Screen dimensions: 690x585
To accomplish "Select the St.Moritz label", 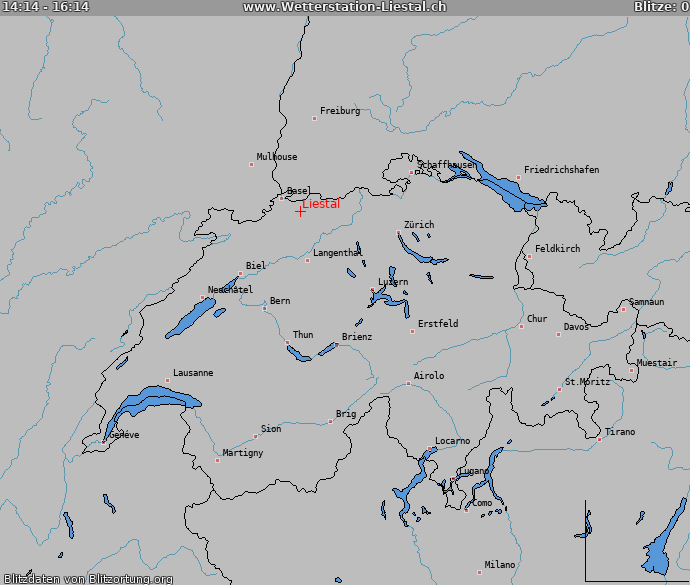I will 587,382.
